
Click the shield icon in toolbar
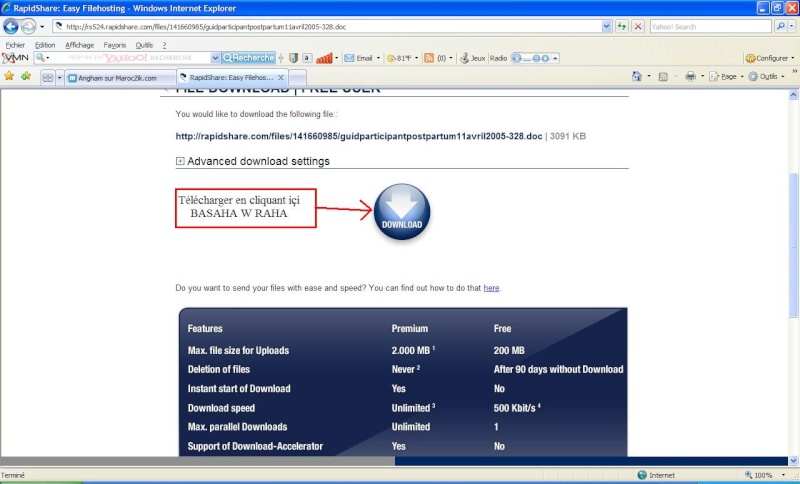pyautogui.click(x=293, y=58)
